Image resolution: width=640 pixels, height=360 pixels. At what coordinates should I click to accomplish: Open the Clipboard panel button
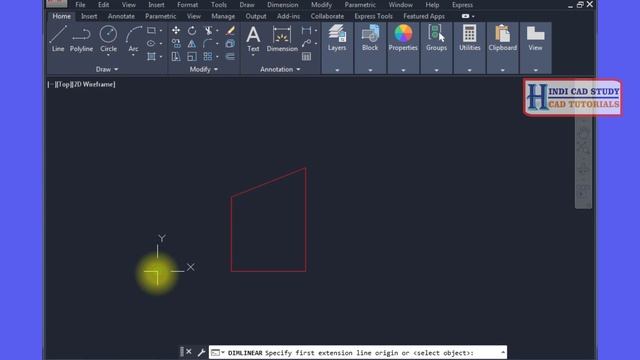point(502,38)
